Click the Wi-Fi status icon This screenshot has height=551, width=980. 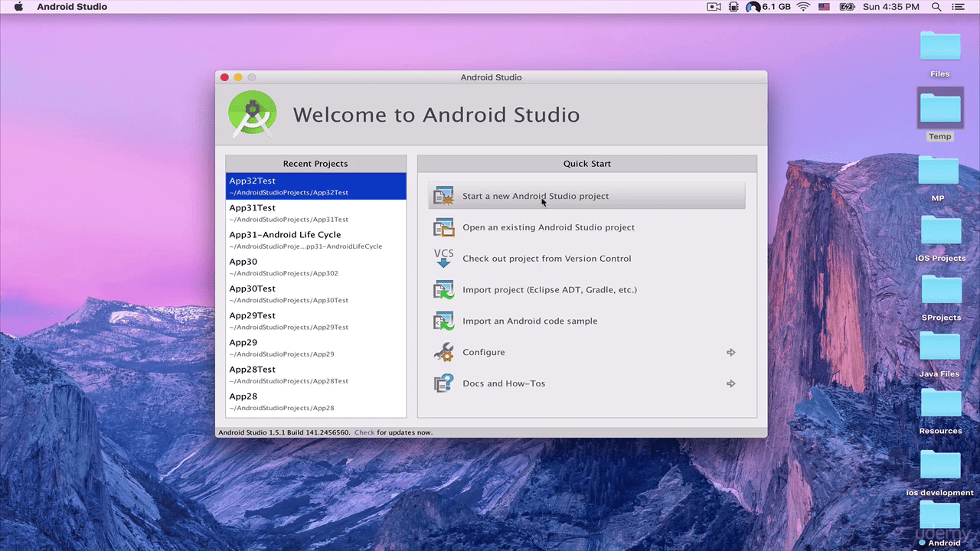pyautogui.click(x=803, y=7)
